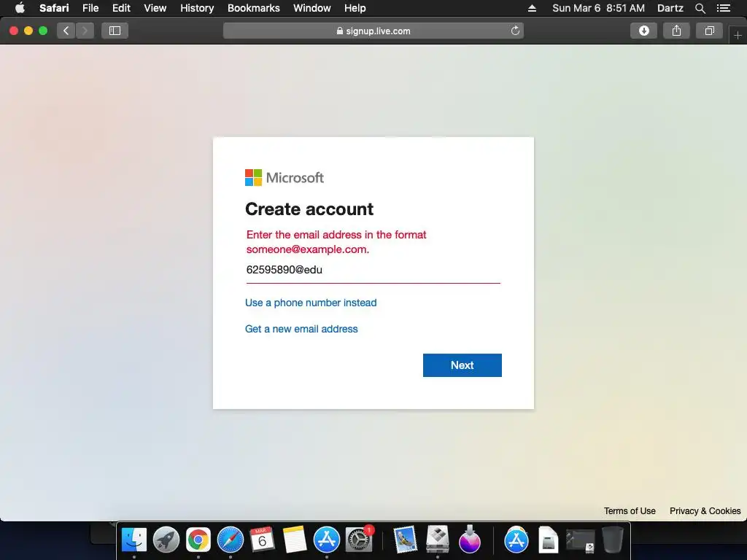
Task: Click the App Store icon right of divider
Action: (x=516, y=540)
